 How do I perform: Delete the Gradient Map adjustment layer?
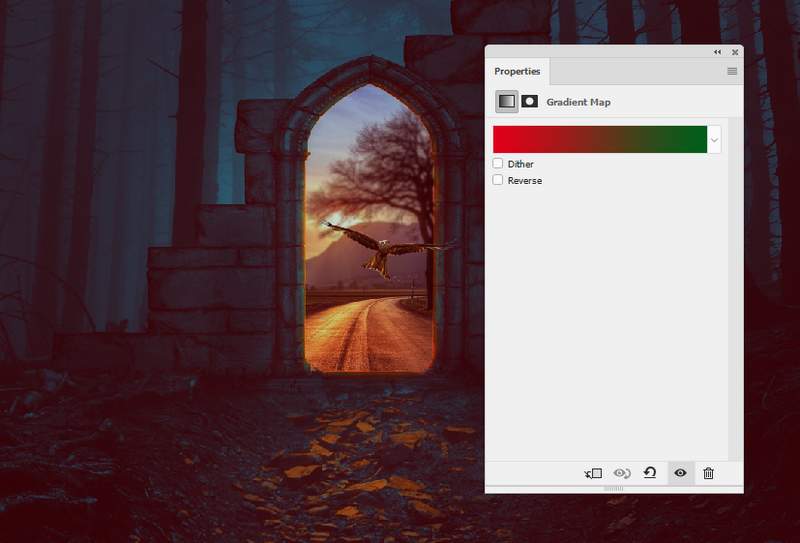tap(708, 474)
